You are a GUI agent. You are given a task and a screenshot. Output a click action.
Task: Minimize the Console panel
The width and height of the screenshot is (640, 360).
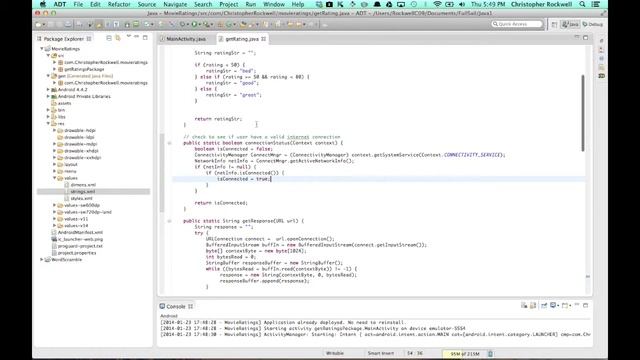click(x=577, y=304)
